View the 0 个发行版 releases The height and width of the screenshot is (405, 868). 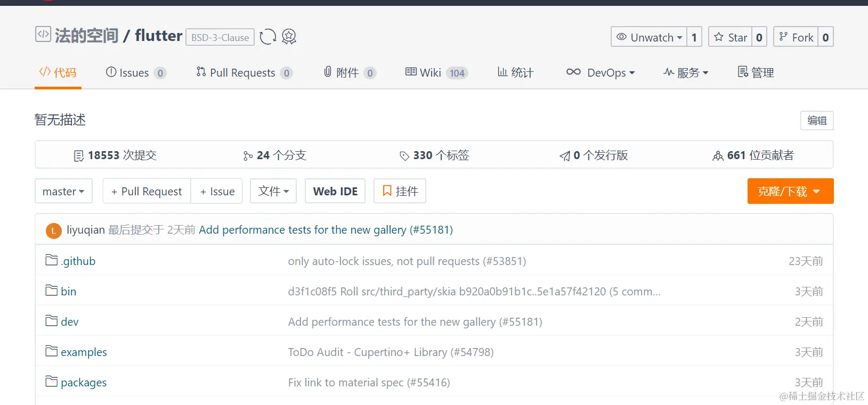click(x=594, y=155)
